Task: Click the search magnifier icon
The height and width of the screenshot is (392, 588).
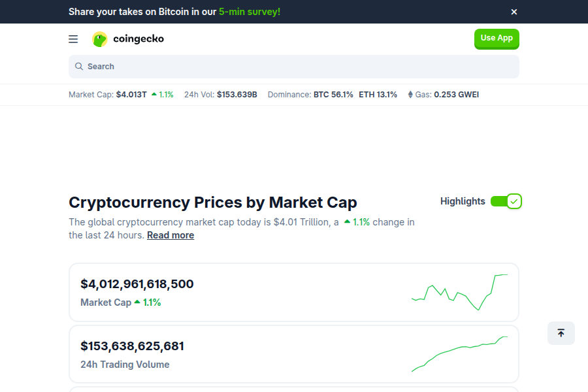Action: (80, 66)
